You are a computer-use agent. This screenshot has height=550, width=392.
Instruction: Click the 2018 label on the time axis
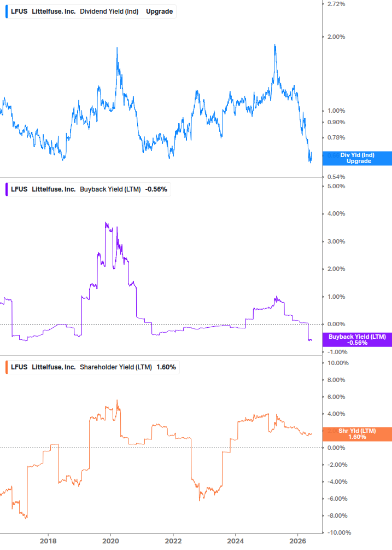(x=48, y=541)
